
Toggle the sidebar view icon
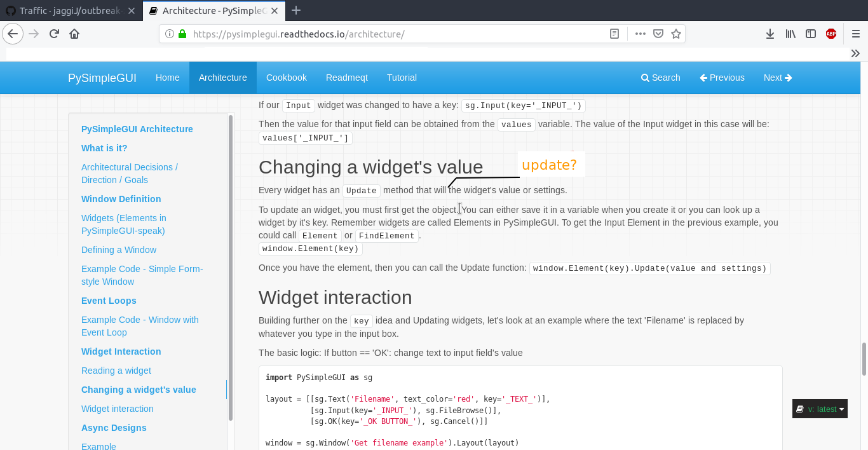[x=811, y=34]
